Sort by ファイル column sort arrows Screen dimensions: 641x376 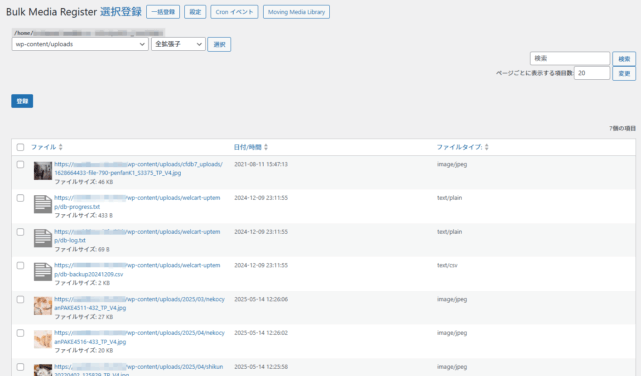coord(61,147)
